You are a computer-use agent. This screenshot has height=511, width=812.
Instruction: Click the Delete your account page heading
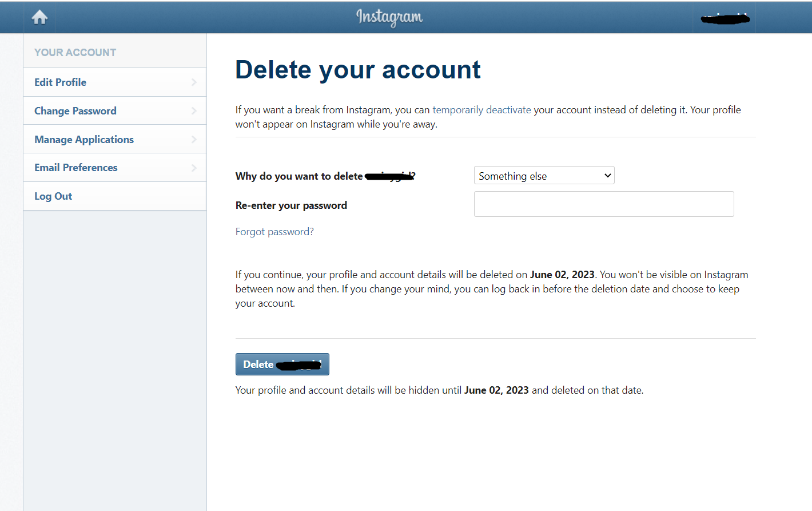(x=358, y=70)
